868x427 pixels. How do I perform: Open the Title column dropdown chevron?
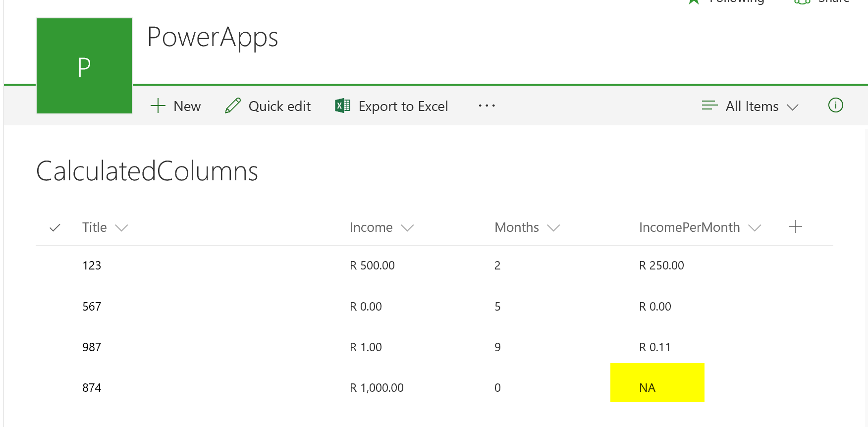[x=121, y=228]
